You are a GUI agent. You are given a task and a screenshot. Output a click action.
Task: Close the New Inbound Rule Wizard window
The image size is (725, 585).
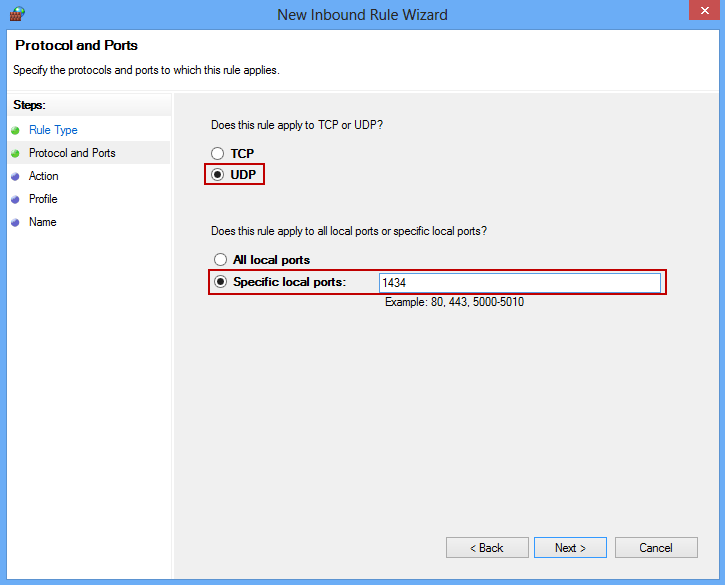[704, 10]
